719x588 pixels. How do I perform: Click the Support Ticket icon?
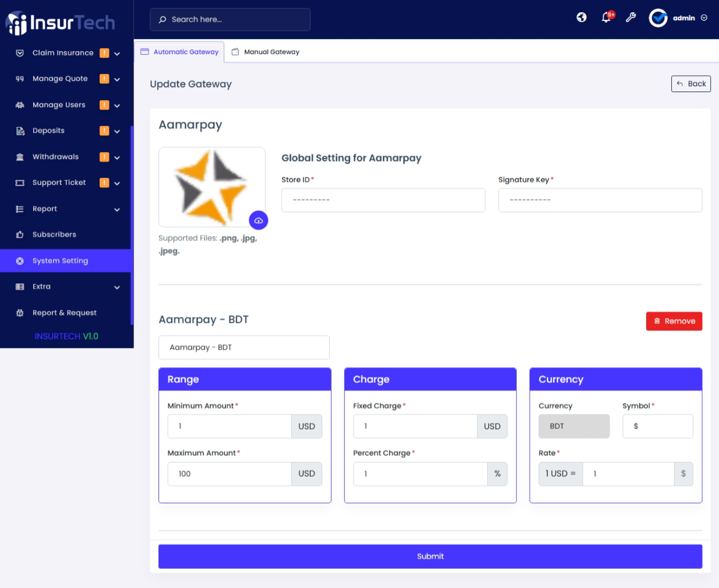click(x=20, y=183)
